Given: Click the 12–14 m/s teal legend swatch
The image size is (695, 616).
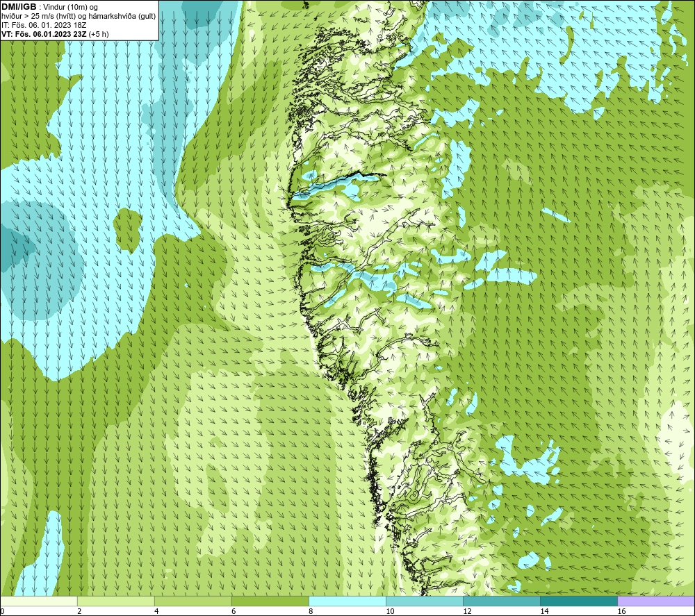Looking at the screenshot, I should pyautogui.click(x=502, y=601).
